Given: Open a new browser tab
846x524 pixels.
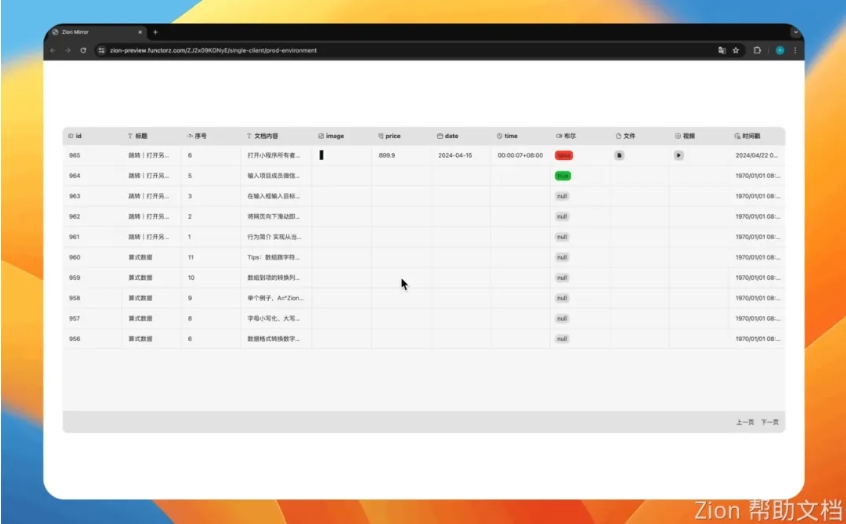Looking at the screenshot, I should [155, 32].
